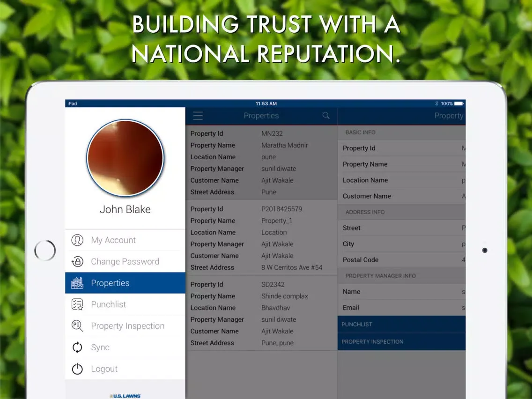Click the Logout power icon

tap(77, 369)
